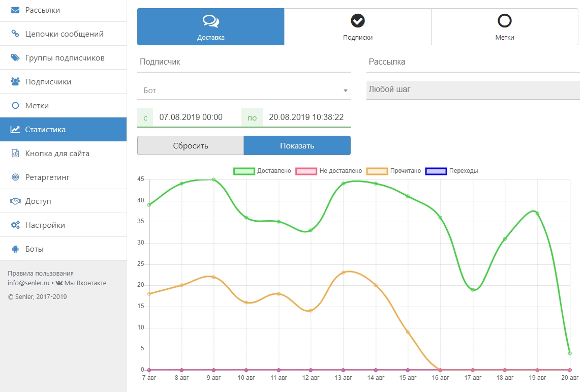The height and width of the screenshot is (392, 586).
Task: Click the people icon next to Подписчики
Action: pos(15,82)
